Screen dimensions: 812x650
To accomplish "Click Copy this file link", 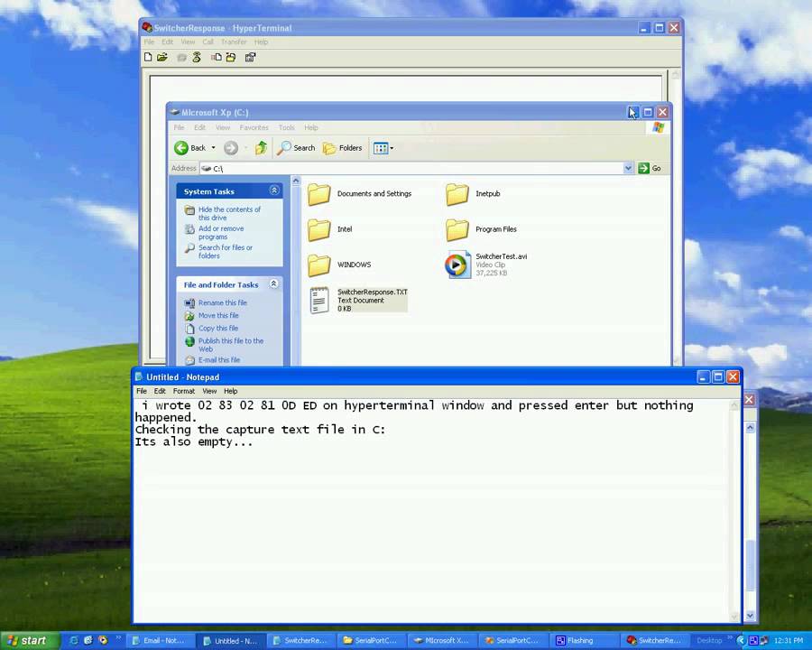I will tap(218, 328).
